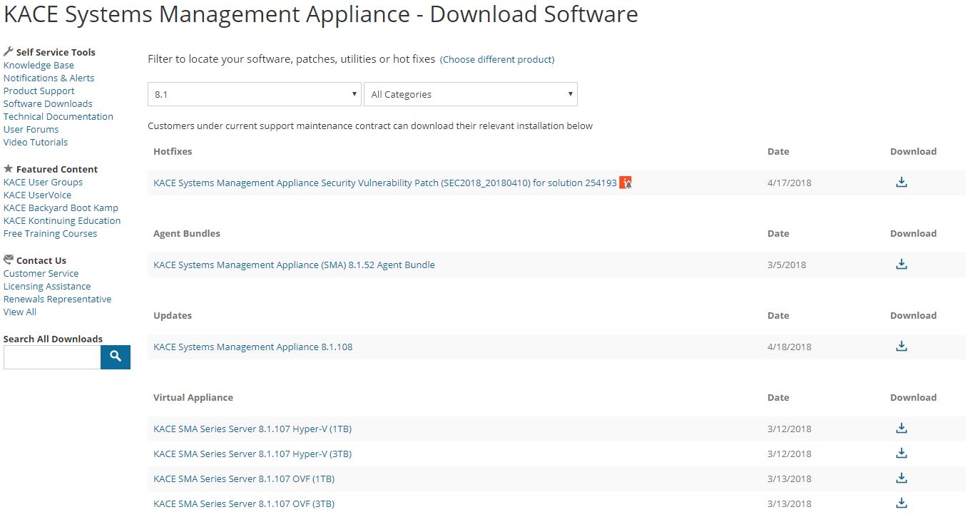Click View All under Contact Us

pos(20,312)
